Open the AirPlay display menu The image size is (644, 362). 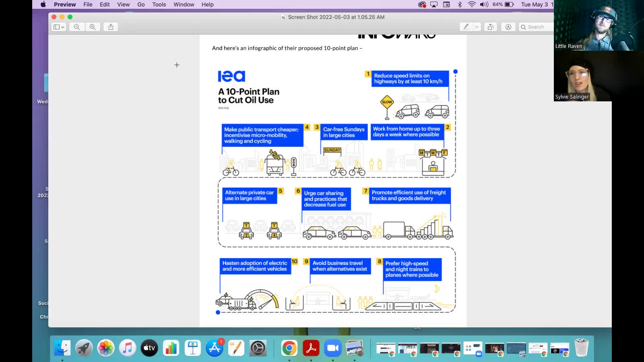click(434, 4)
